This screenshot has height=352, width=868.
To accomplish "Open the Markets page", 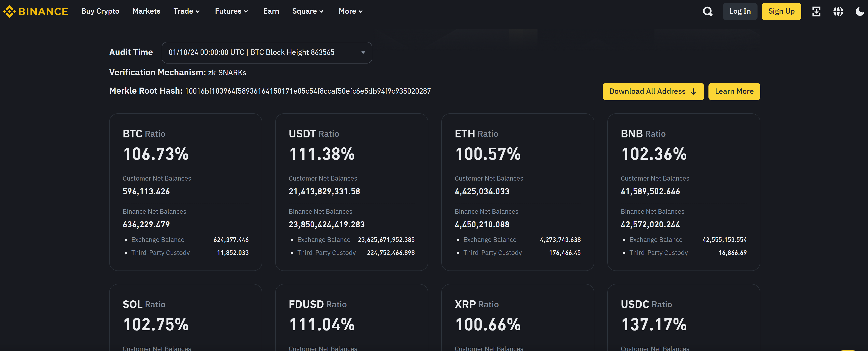I will click(146, 11).
